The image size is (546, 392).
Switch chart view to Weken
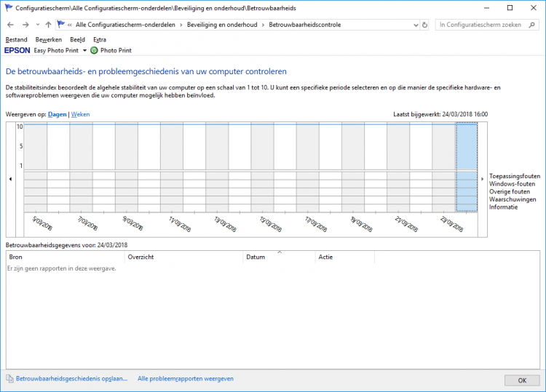point(80,114)
